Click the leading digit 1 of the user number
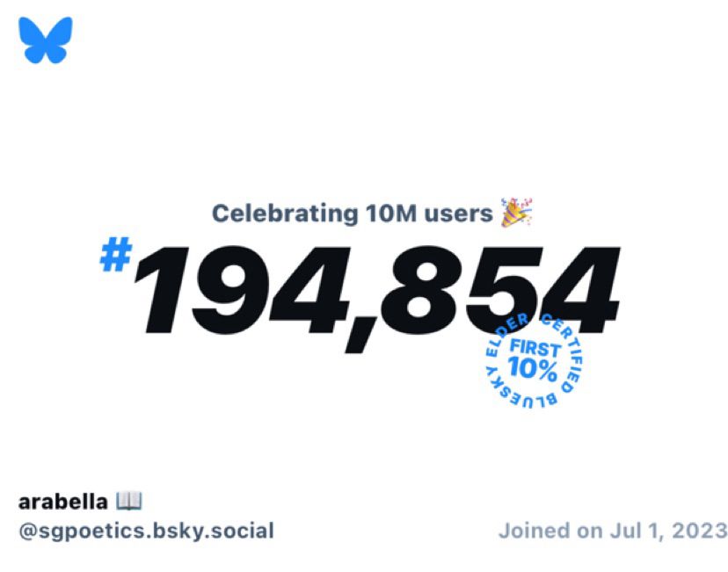The image size is (728, 572). pos(161,289)
